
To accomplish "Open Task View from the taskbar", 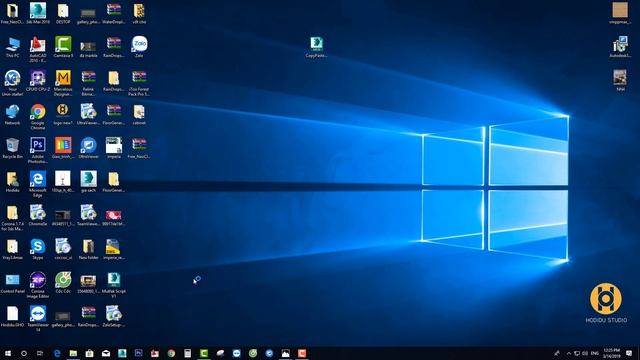I will (40, 353).
